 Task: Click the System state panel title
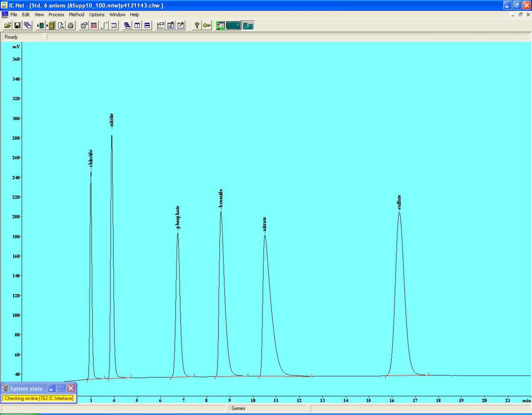point(26,388)
